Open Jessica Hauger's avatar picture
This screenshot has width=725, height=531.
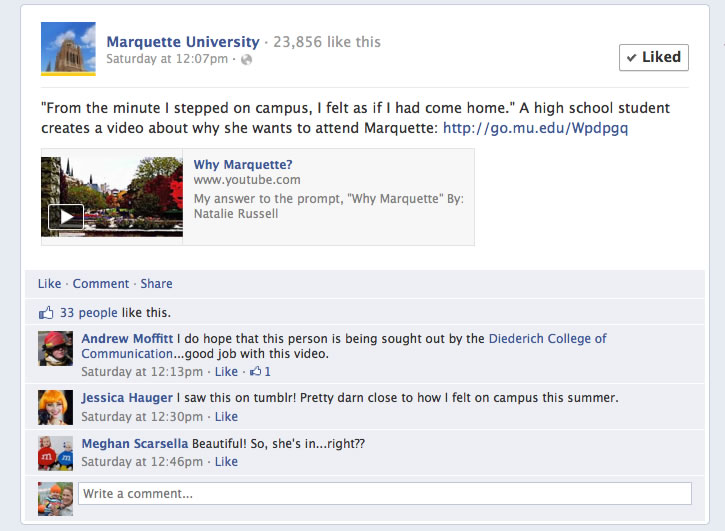[55, 407]
